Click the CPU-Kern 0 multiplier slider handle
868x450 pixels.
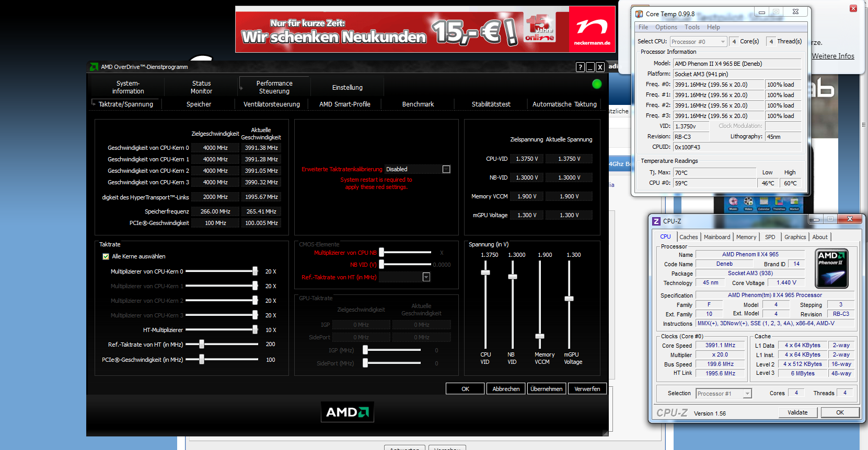pyautogui.click(x=255, y=271)
